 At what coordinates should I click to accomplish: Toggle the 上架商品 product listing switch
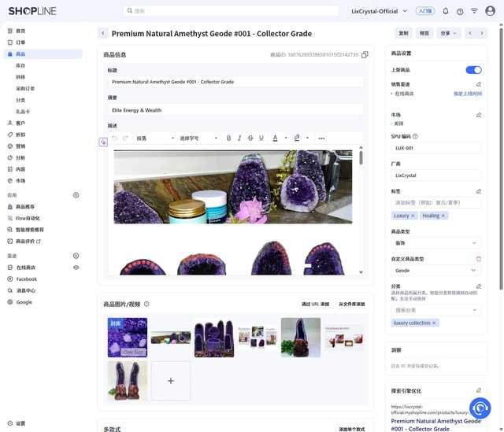tap(474, 70)
